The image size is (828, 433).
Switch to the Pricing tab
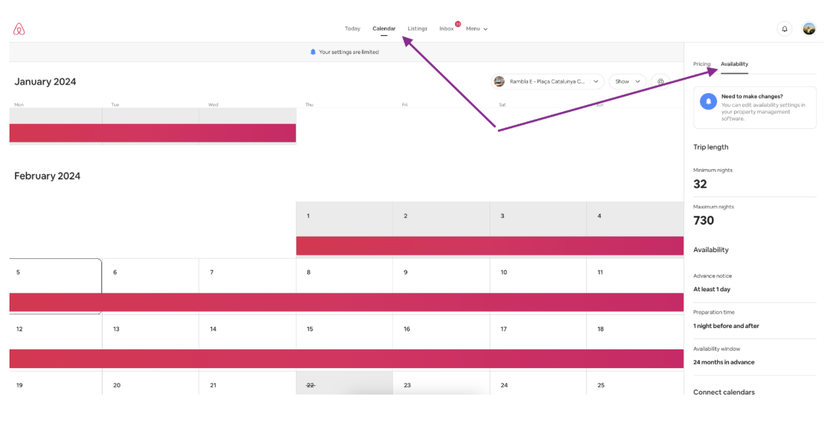tap(702, 64)
